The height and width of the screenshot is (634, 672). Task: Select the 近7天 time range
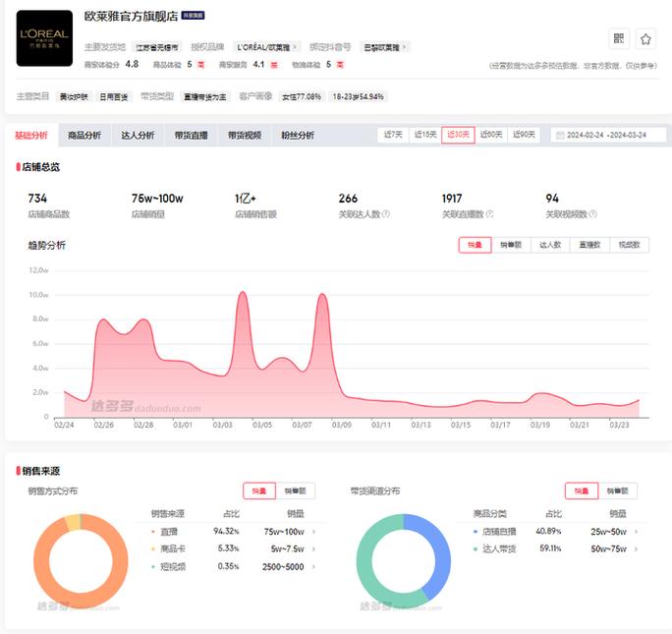point(393,135)
